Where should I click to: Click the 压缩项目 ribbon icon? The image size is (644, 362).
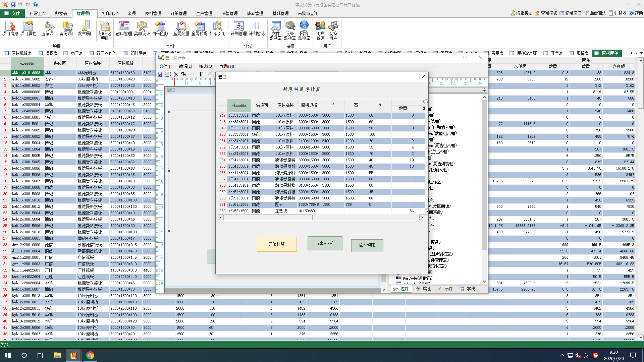(49, 28)
